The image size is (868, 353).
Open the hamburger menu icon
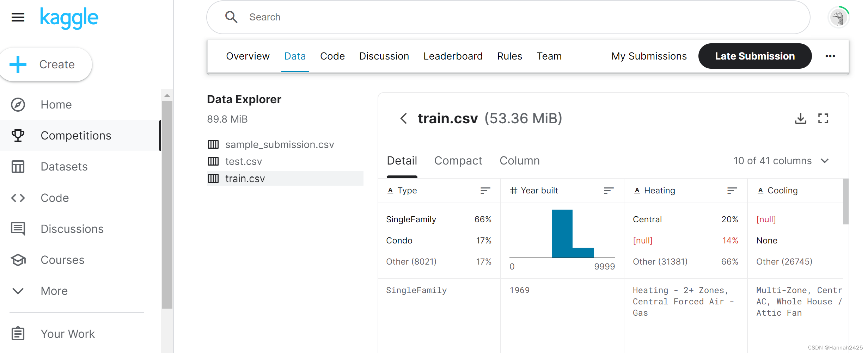(x=18, y=17)
